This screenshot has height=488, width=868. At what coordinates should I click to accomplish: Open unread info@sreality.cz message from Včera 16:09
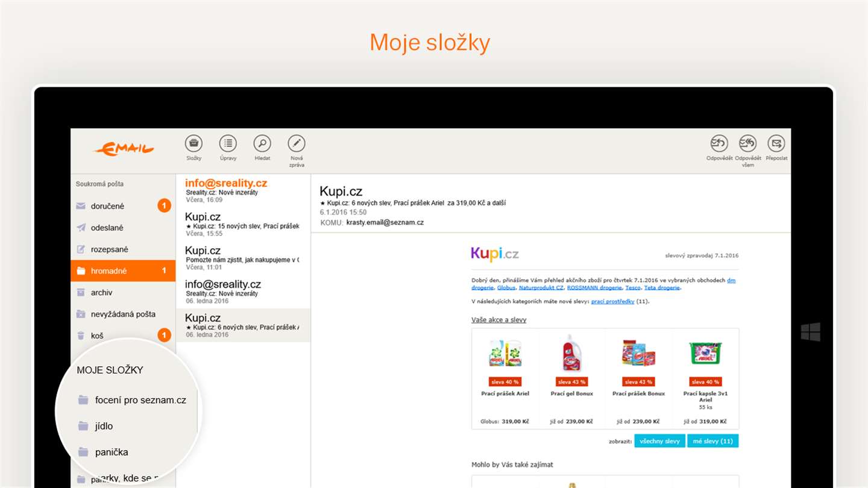tap(243, 191)
